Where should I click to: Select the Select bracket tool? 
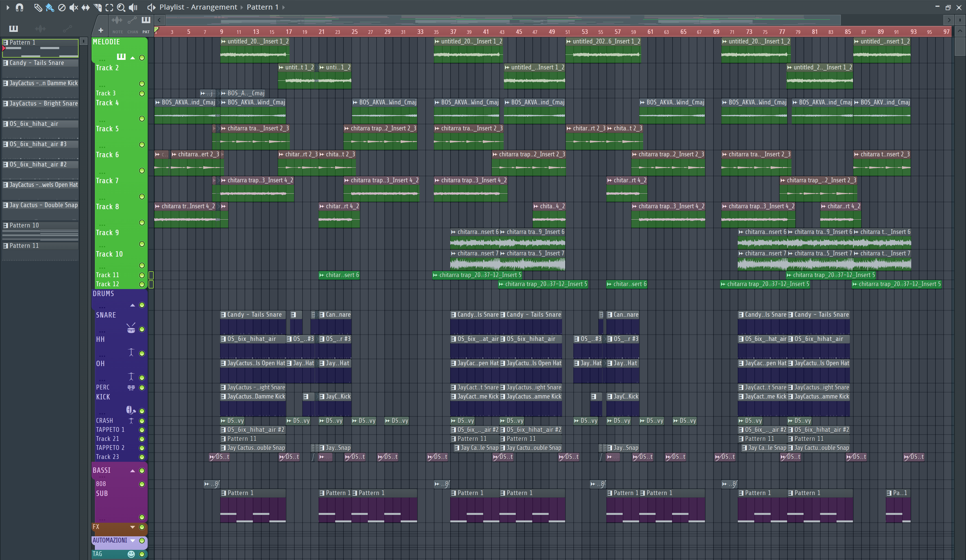[109, 7]
